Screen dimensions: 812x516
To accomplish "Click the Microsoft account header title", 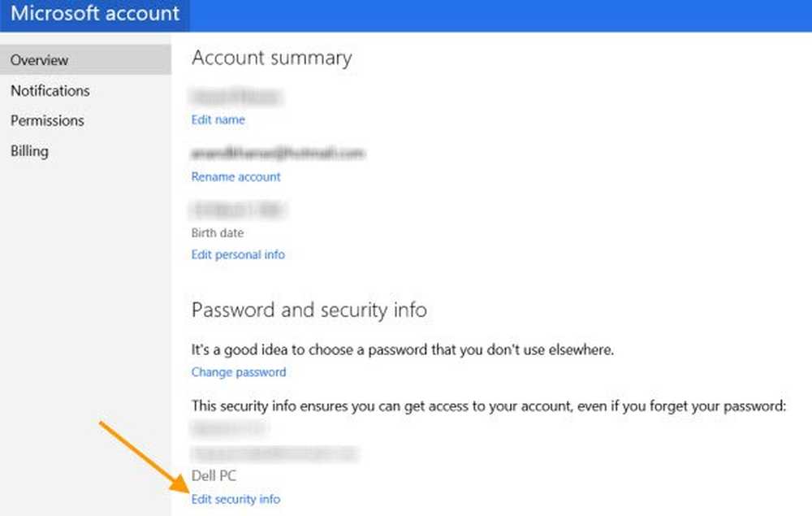I will coord(95,14).
